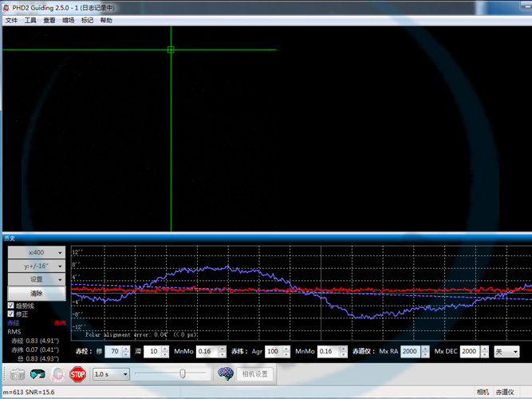This screenshot has width=532, height=399.
Task: Click the camera capture icon
Action: click(17, 373)
